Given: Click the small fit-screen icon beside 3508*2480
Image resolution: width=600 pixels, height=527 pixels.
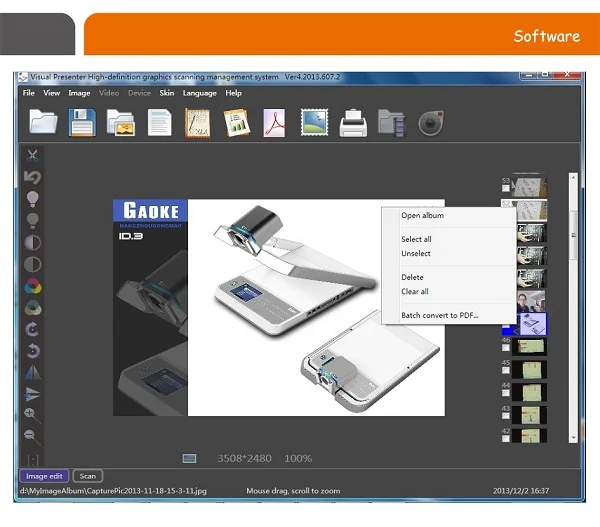Looking at the screenshot, I should coord(189,458).
